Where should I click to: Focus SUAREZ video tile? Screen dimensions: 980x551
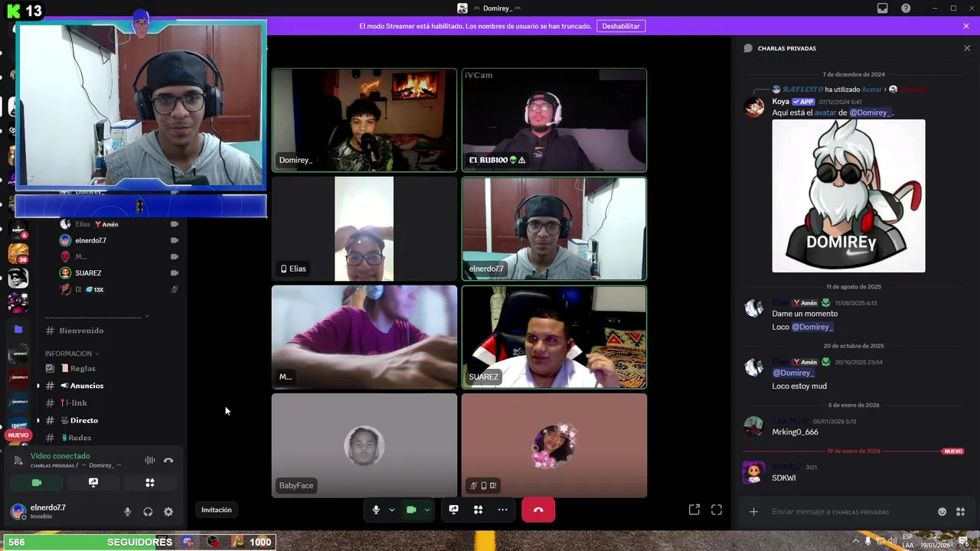[554, 337]
